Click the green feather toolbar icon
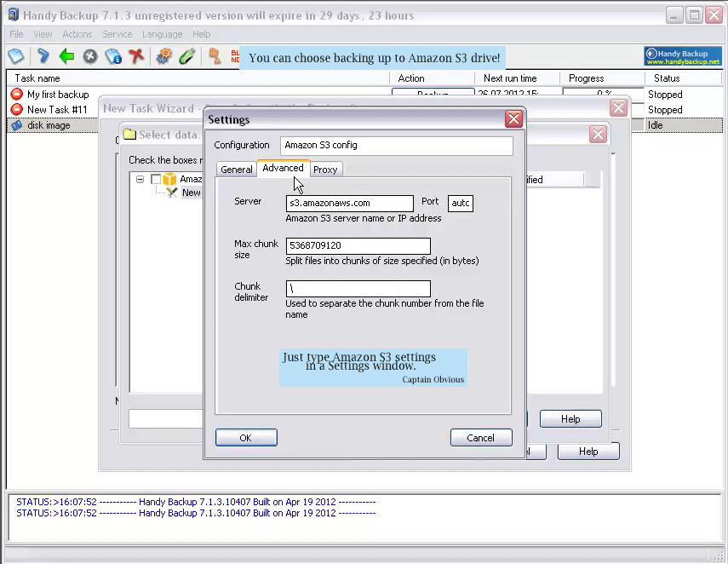Image resolution: width=728 pixels, height=564 pixels. pyautogui.click(x=187, y=56)
